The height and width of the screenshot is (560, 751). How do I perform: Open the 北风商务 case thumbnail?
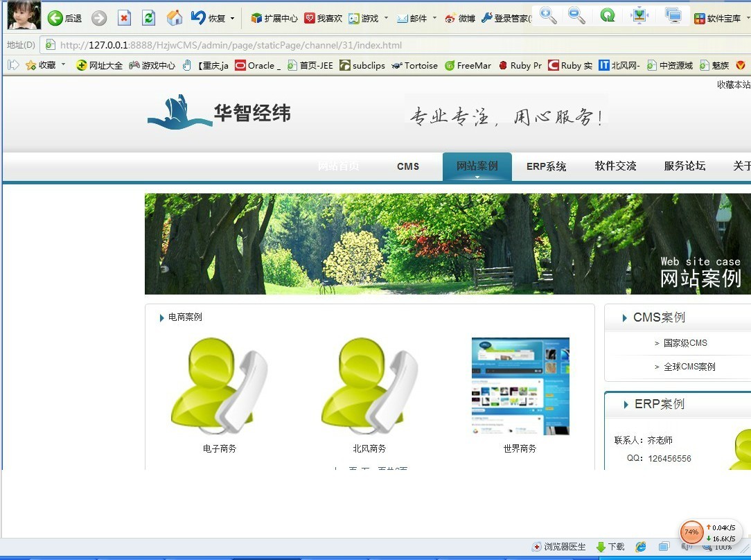coord(369,386)
